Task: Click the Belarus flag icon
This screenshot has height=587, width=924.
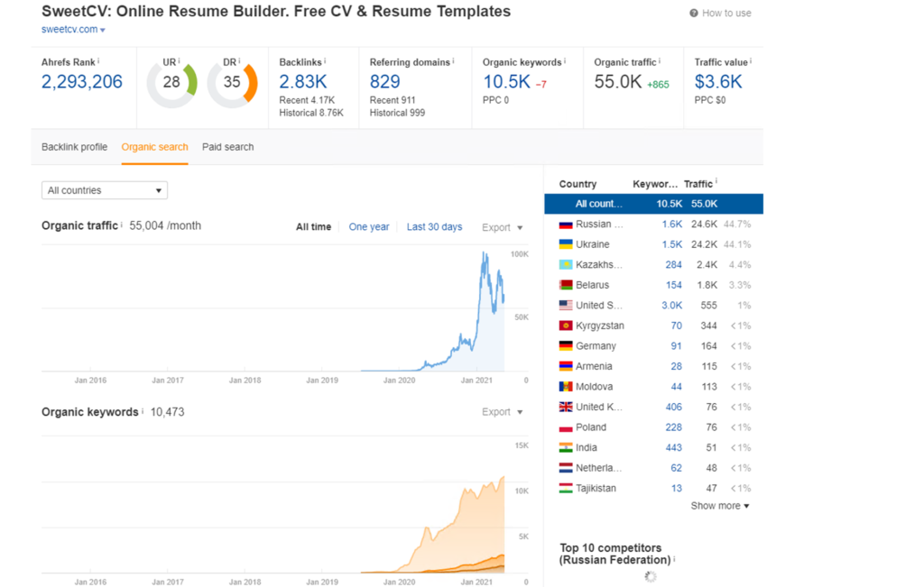Action: click(x=566, y=285)
